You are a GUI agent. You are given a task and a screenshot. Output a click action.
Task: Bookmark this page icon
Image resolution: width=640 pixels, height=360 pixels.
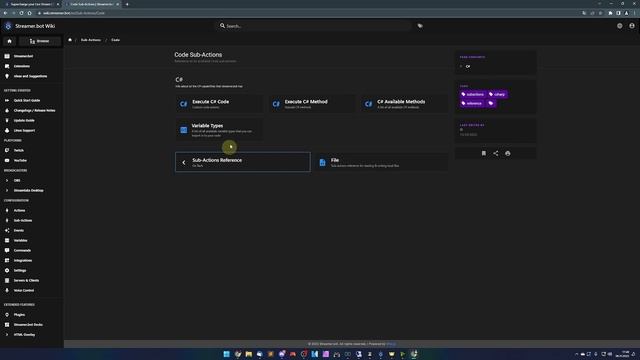click(484, 153)
